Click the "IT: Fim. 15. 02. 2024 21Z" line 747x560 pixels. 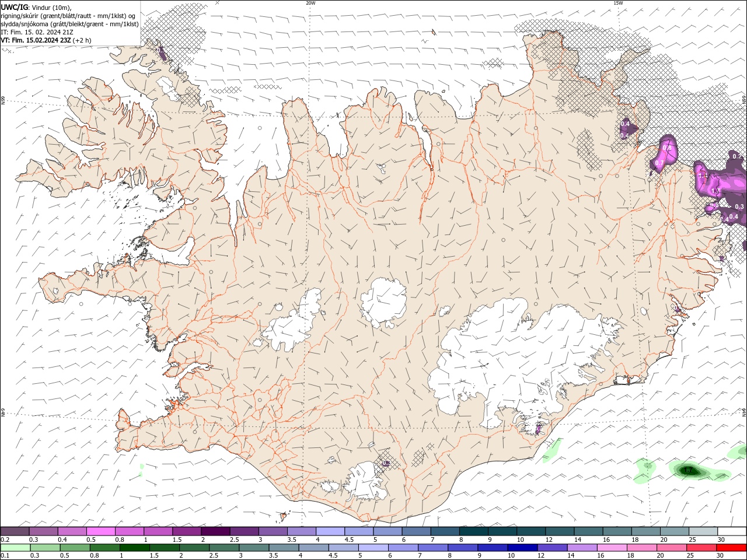point(37,32)
